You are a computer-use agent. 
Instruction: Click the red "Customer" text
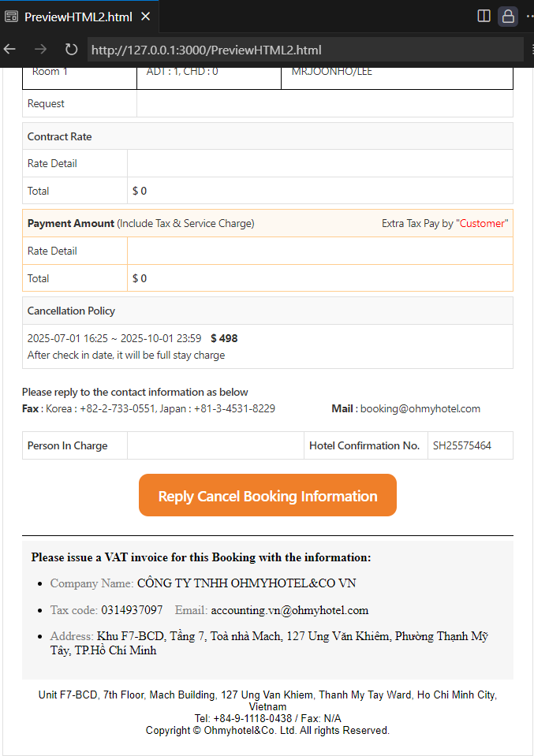tap(482, 223)
